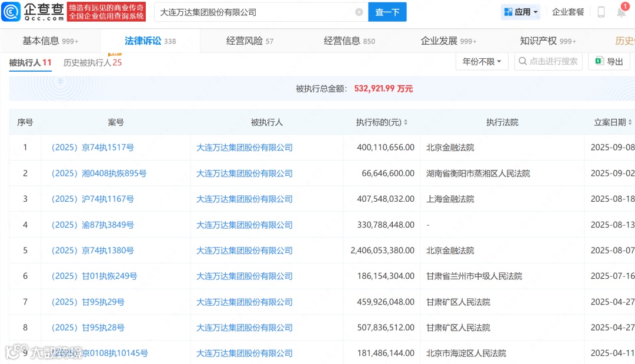The image size is (635, 364).
Task: Switch to 企业发展 tab
Action: [448, 41]
